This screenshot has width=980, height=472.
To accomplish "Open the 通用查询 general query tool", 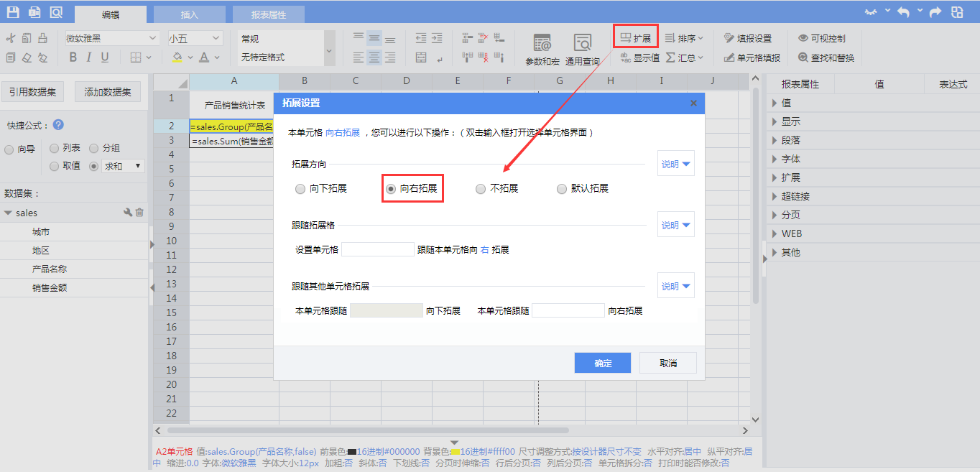I will (x=582, y=48).
